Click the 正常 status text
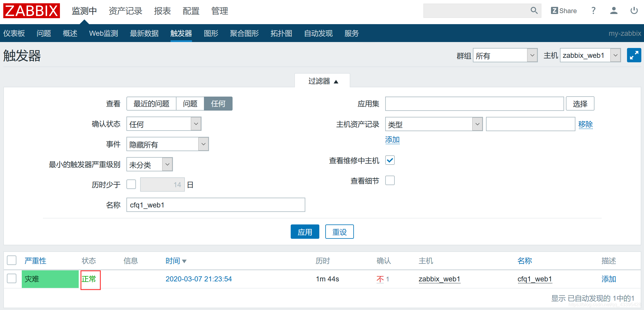The image size is (644, 310). (x=89, y=279)
